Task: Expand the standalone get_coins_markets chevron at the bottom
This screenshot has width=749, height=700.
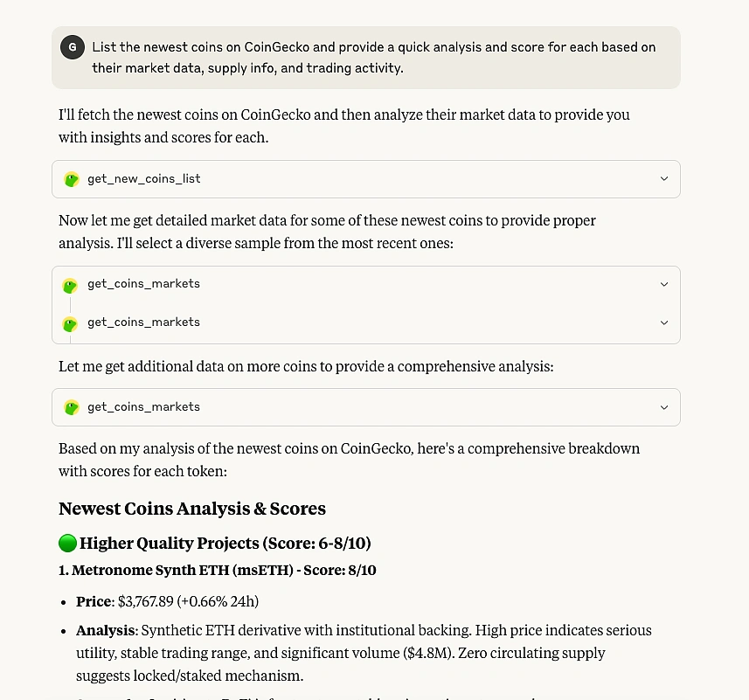Action: click(664, 407)
